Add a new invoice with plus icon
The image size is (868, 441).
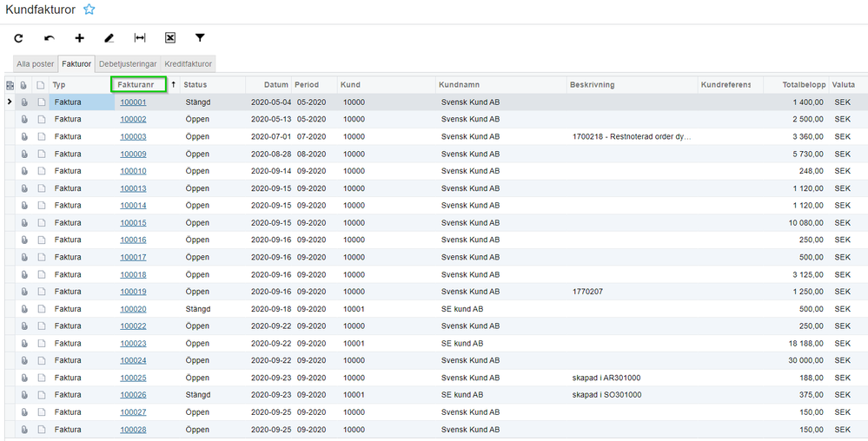(x=80, y=38)
